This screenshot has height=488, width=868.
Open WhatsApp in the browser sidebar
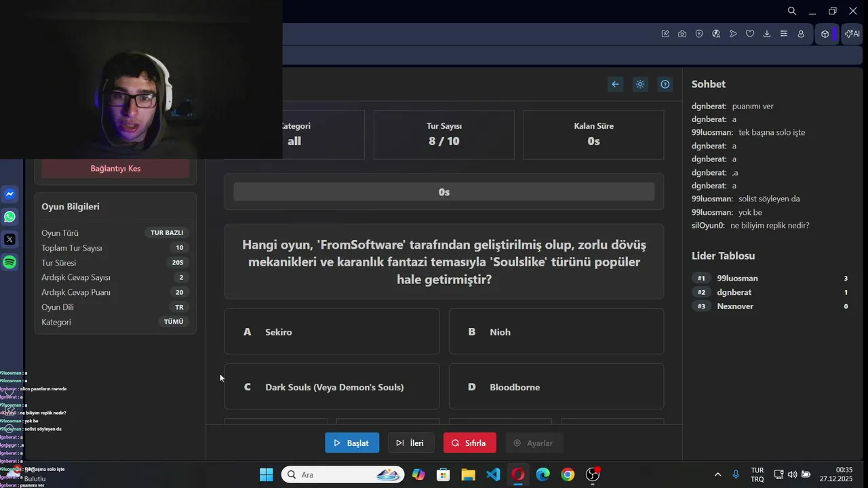[x=9, y=217]
